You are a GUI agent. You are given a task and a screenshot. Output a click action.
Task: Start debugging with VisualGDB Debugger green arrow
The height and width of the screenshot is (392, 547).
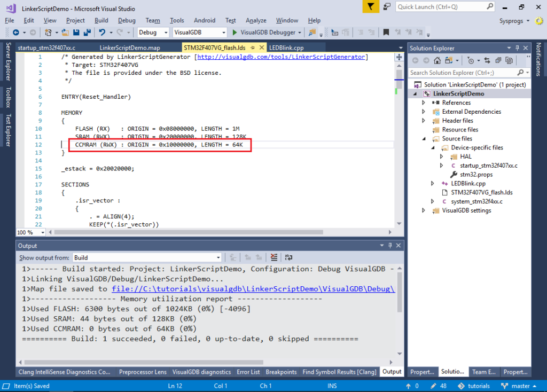pyautogui.click(x=236, y=33)
